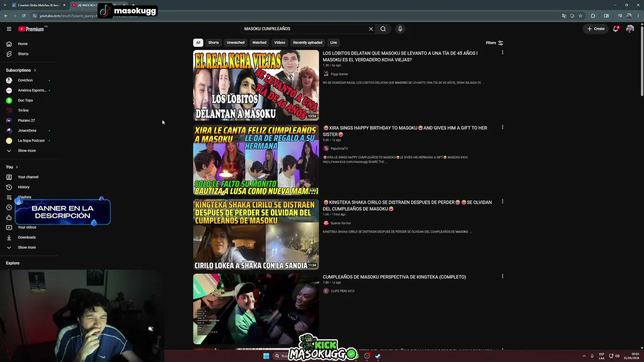This screenshot has height=362, width=644.
Task: Open Your videos in the sidebar
Action: 29,227
